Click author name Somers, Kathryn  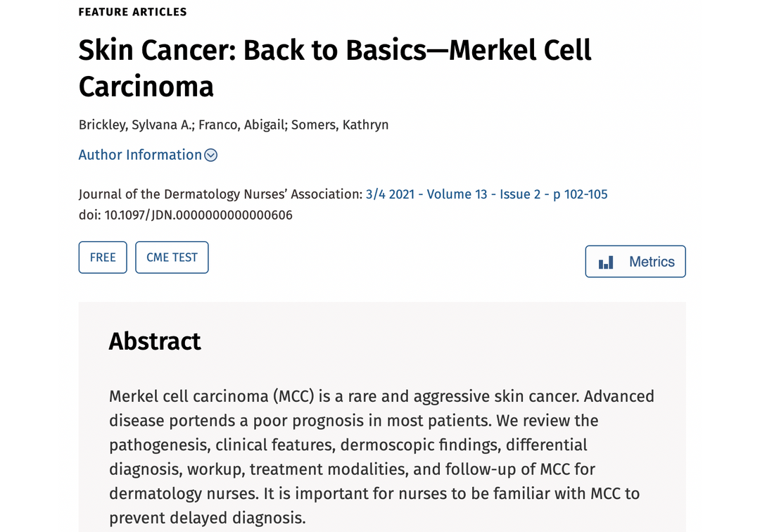pyautogui.click(x=340, y=125)
